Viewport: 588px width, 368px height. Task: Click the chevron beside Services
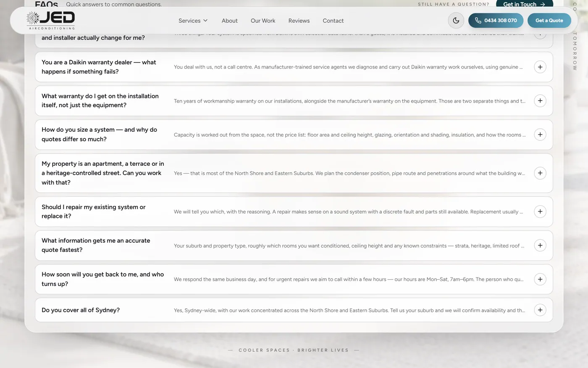[205, 21]
